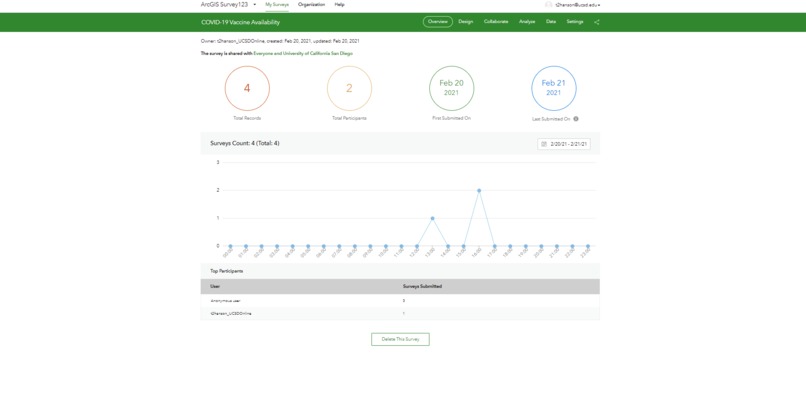Click the chart data point at 23:00

pos(588,246)
